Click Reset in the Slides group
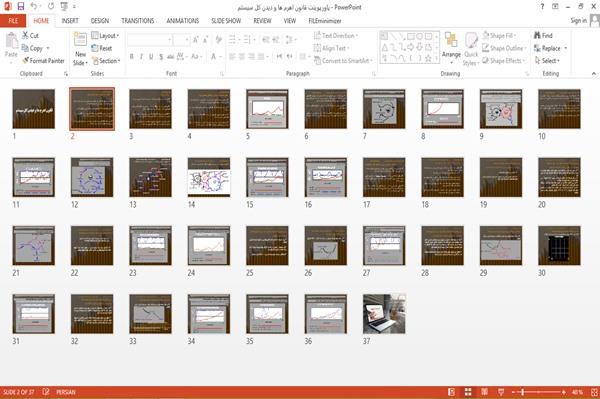 tap(102, 48)
